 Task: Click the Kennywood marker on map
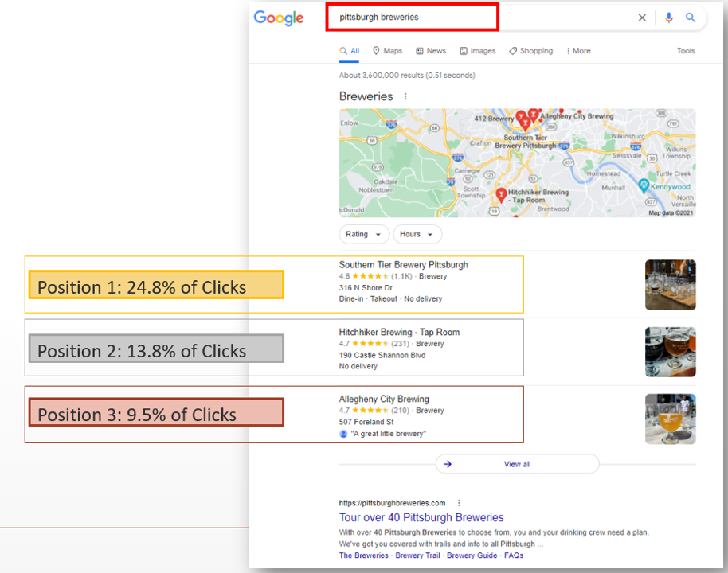644,186
